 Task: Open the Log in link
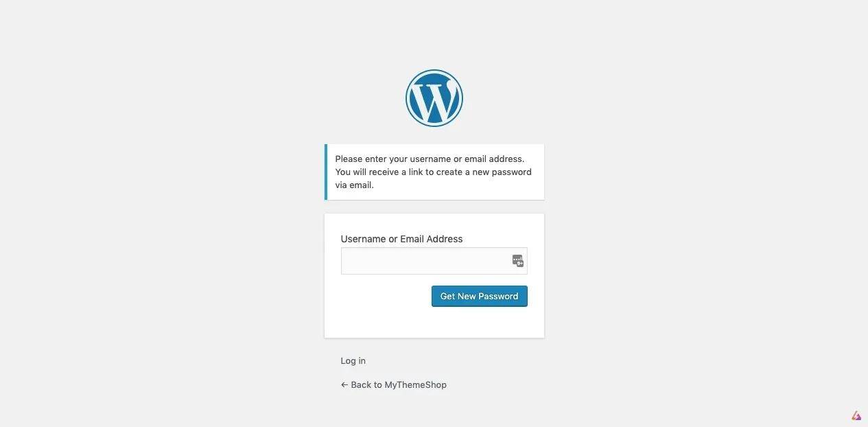coord(353,361)
